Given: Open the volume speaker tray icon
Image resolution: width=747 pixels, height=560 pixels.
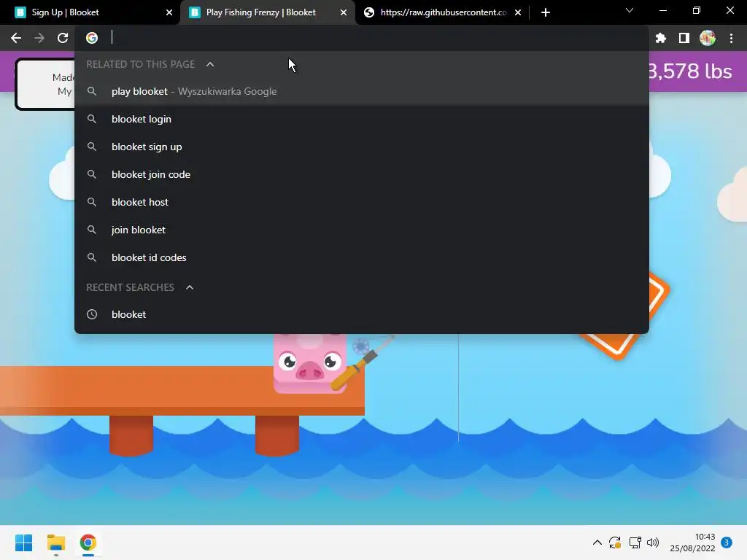Looking at the screenshot, I should tap(653, 542).
